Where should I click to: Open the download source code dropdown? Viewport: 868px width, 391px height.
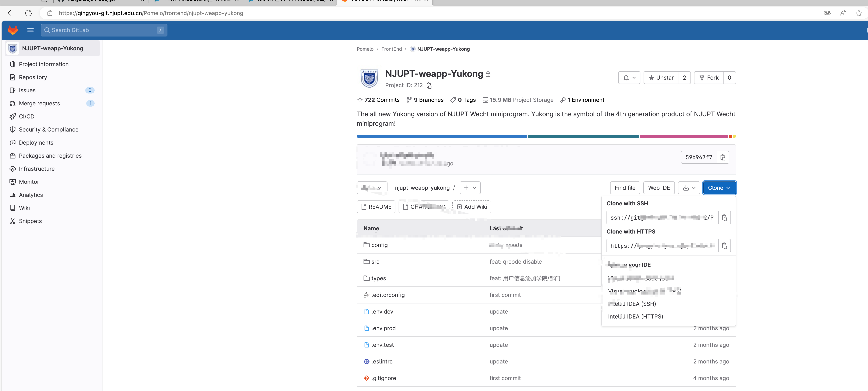point(689,188)
